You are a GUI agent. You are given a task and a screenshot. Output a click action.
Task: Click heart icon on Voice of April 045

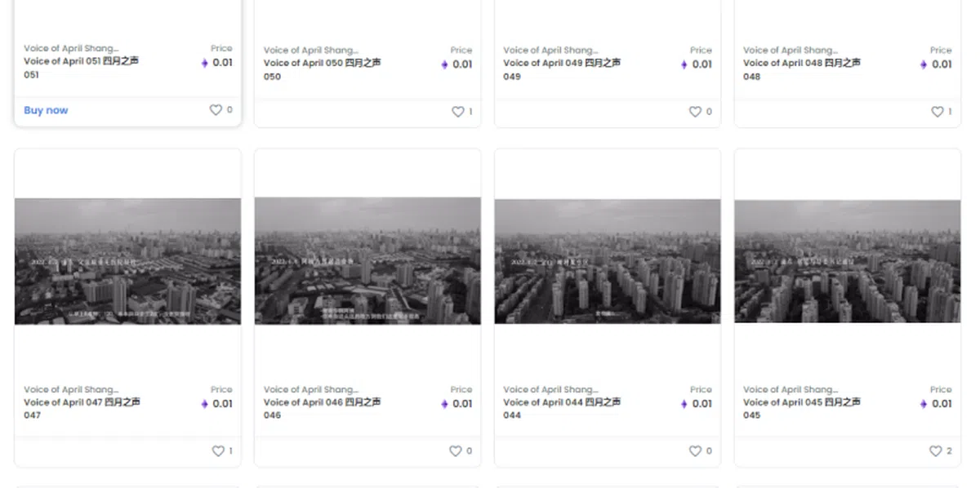[x=935, y=451]
